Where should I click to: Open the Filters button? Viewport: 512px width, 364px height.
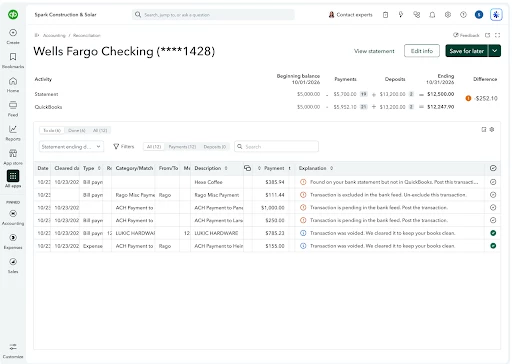coord(124,146)
